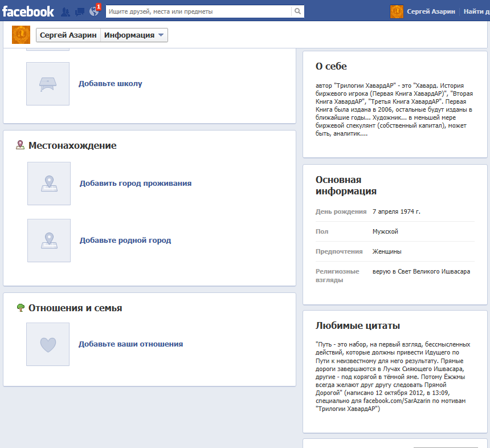Click Добавить город проживания link
The height and width of the screenshot is (448, 490).
coord(135,183)
